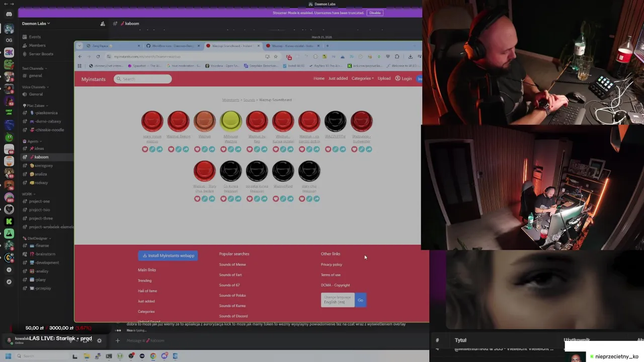Screen dimensions: 644x362
Task: Click Add a Server plus icon
Action: tap(9, 270)
